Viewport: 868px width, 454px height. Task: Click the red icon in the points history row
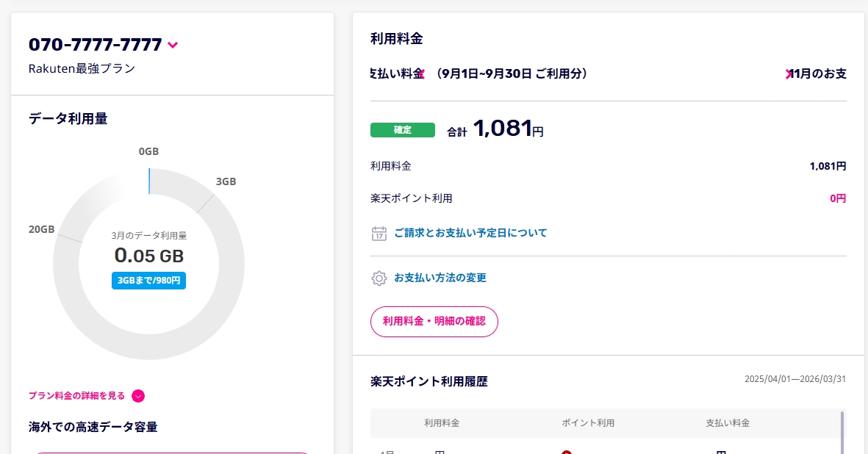point(566,451)
